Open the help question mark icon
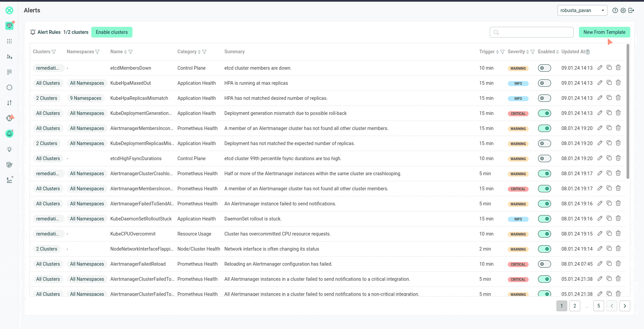Viewport: 644px width, 329px height. click(x=615, y=10)
